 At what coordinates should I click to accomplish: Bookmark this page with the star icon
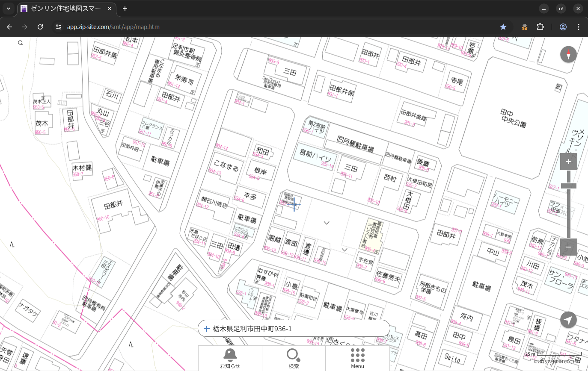point(503,27)
